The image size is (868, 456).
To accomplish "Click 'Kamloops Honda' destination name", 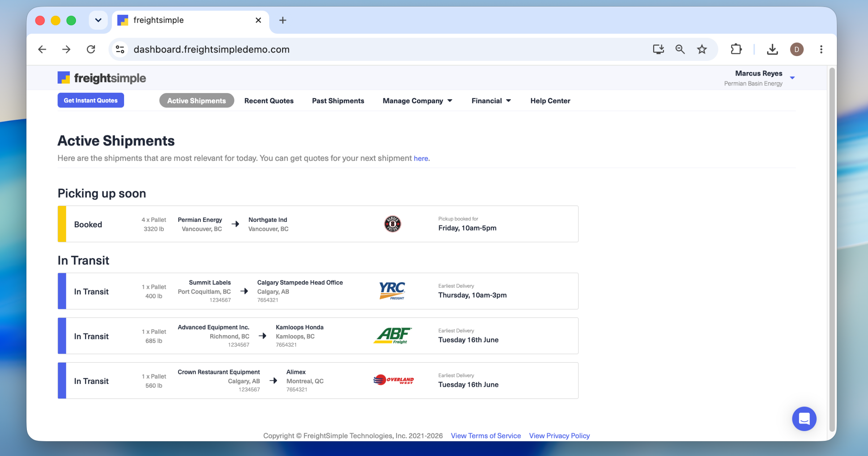I will (299, 328).
